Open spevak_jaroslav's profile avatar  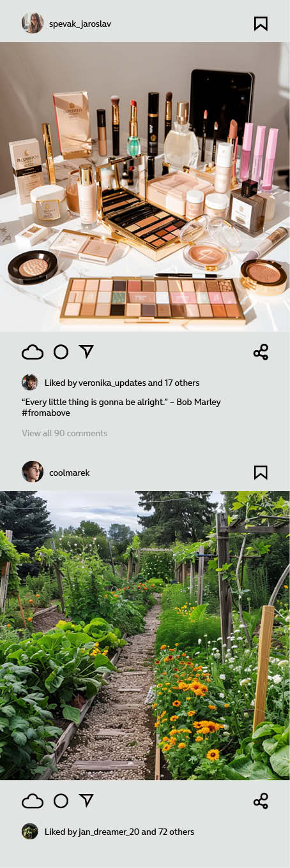[x=33, y=24]
